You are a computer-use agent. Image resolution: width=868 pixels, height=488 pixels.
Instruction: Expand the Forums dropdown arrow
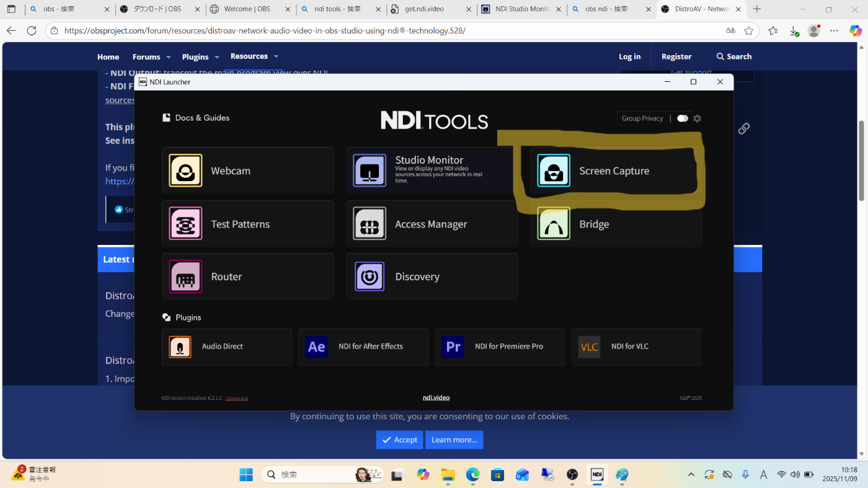point(168,57)
